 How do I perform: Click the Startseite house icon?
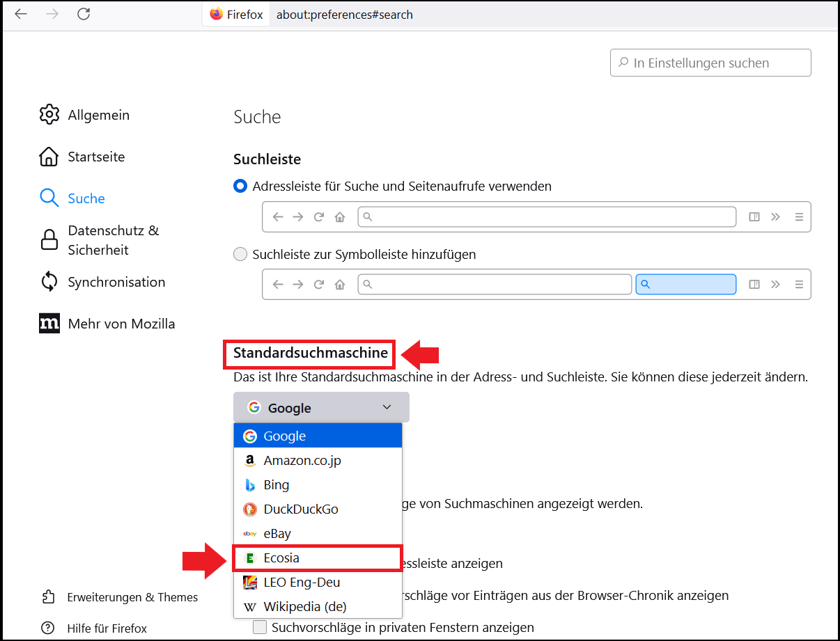coord(49,157)
